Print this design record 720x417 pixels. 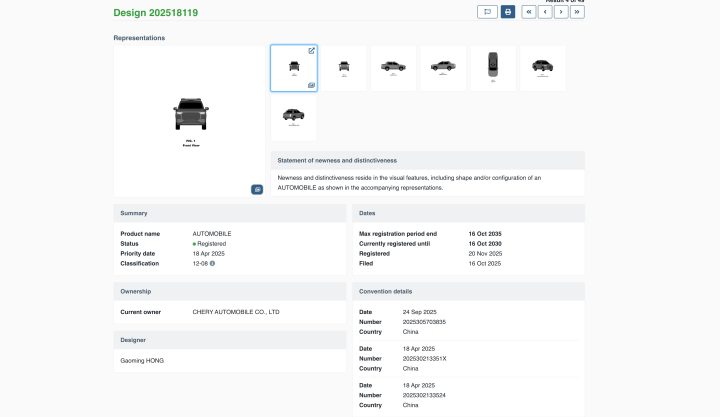click(x=508, y=12)
